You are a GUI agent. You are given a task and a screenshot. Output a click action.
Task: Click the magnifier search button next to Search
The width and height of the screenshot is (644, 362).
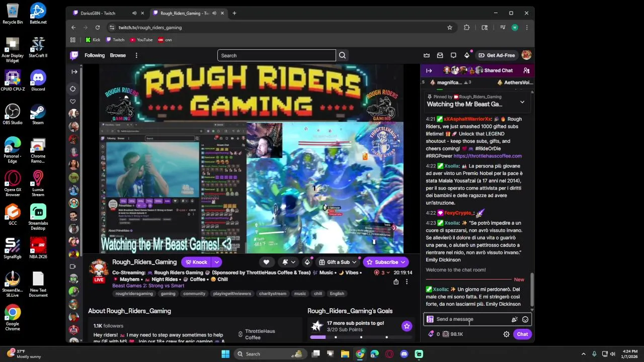pyautogui.click(x=343, y=55)
